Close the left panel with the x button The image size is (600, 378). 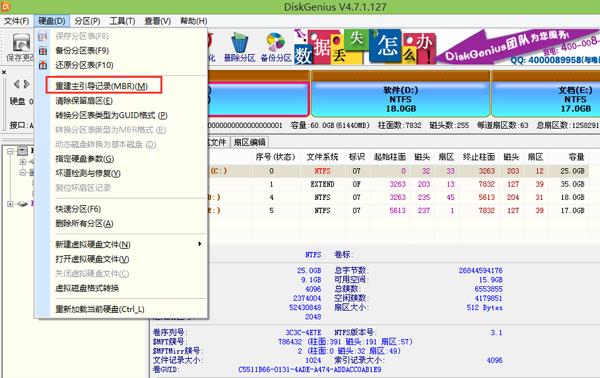point(4,72)
